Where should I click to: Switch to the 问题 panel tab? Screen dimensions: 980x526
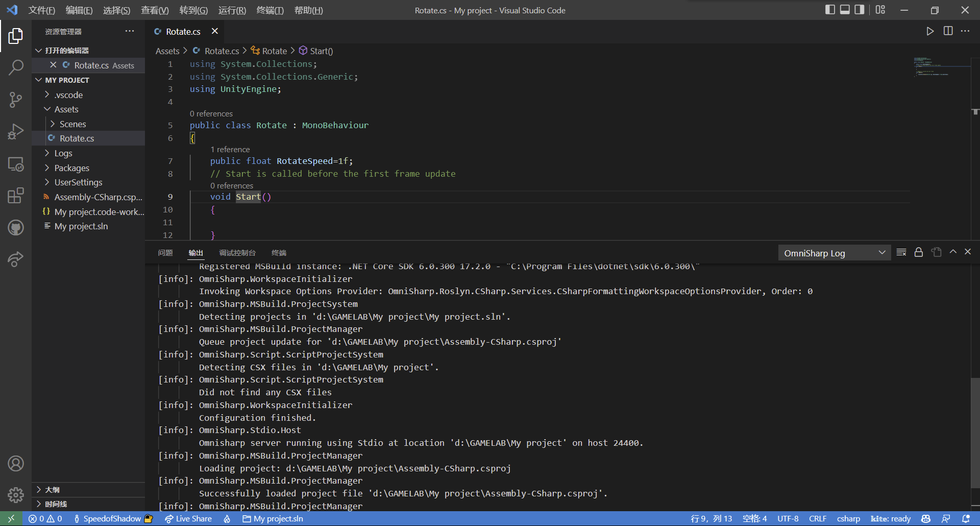pyautogui.click(x=165, y=253)
